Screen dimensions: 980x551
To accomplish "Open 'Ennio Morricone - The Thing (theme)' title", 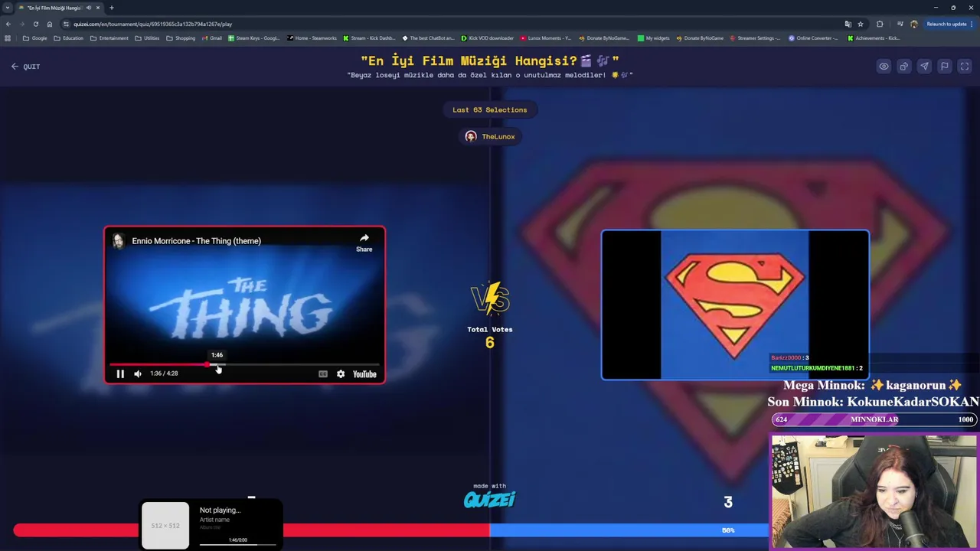I will 196,241.
